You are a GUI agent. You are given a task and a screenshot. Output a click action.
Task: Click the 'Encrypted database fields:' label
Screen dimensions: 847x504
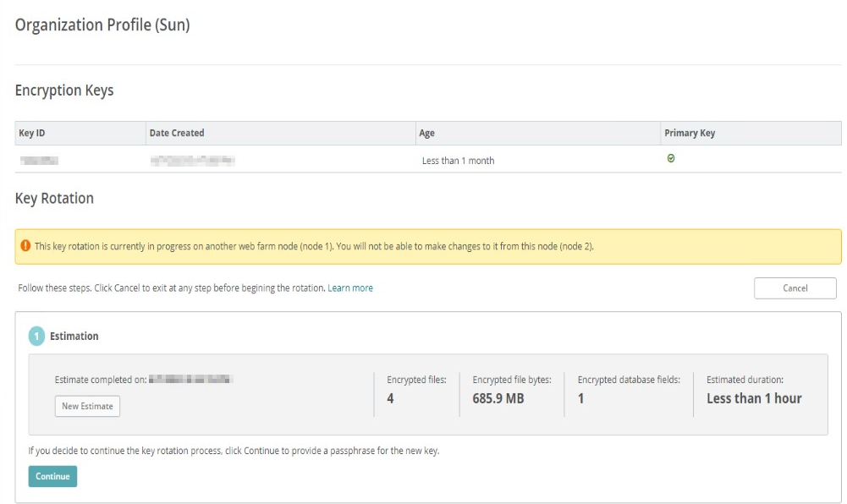pyautogui.click(x=629, y=380)
